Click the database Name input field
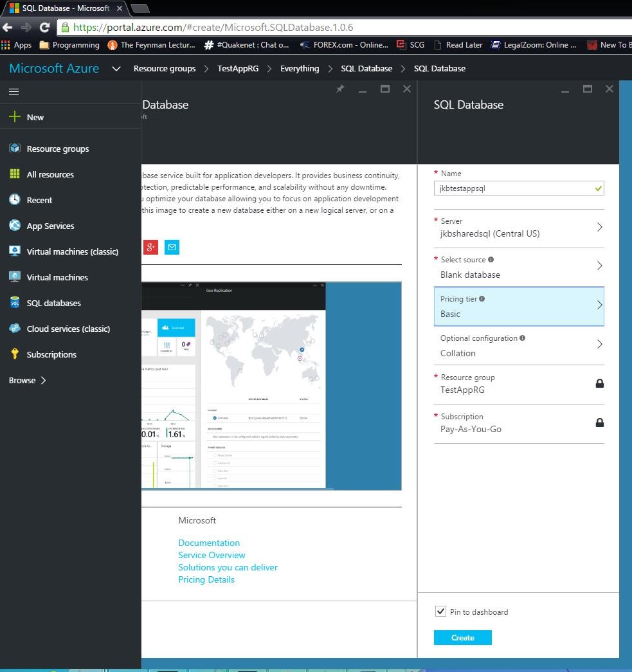Image resolution: width=632 pixels, height=672 pixels. point(519,188)
